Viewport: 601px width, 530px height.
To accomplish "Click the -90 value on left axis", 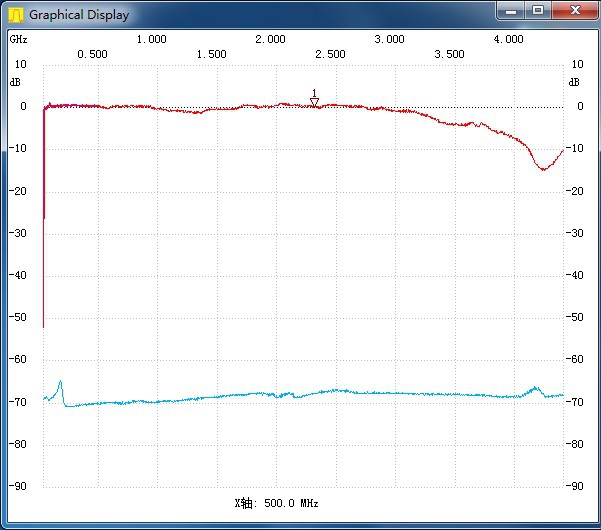I will (x=19, y=486).
